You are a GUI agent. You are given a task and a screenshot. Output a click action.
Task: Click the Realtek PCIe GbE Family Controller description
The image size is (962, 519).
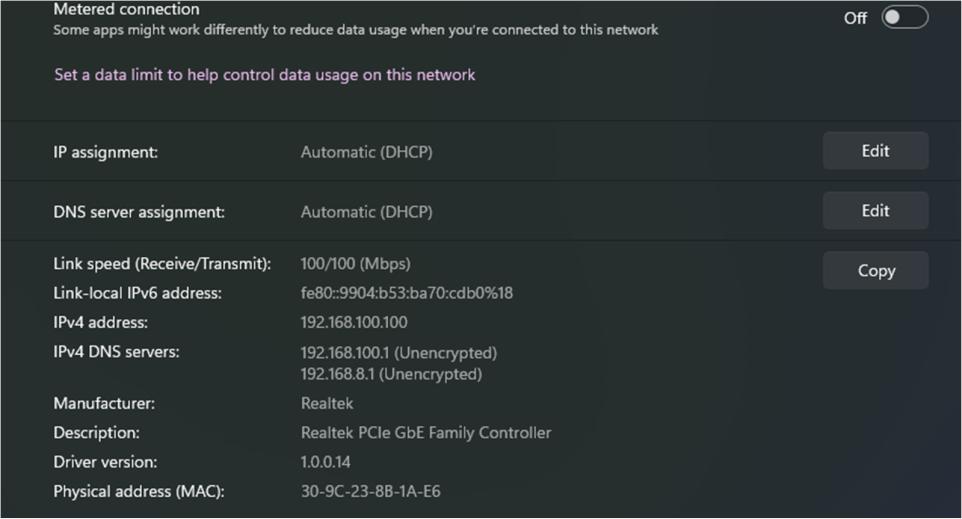(x=425, y=433)
